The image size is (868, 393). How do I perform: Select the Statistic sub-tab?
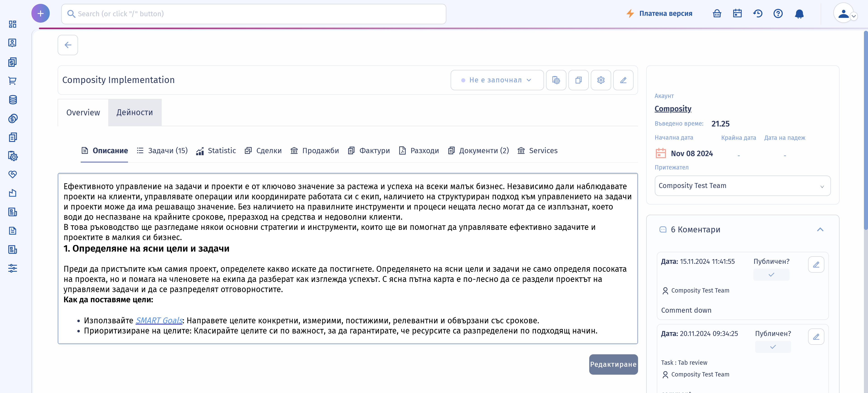pos(216,151)
